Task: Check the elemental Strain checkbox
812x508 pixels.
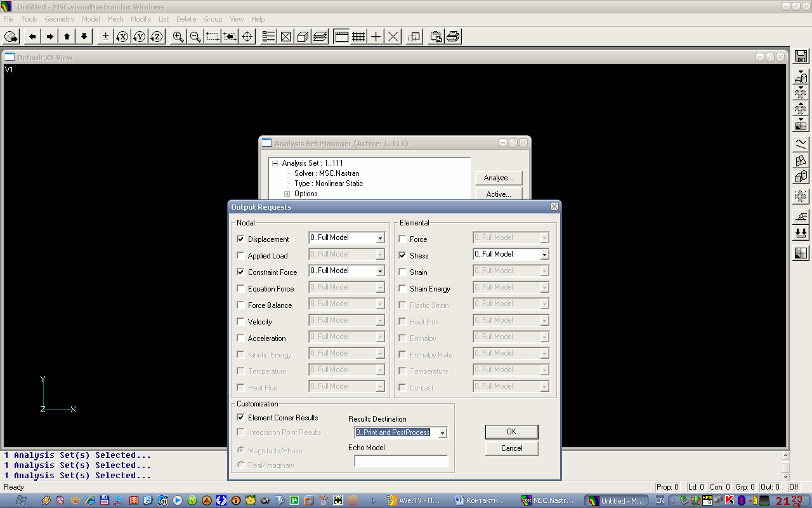Action: click(x=402, y=272)
